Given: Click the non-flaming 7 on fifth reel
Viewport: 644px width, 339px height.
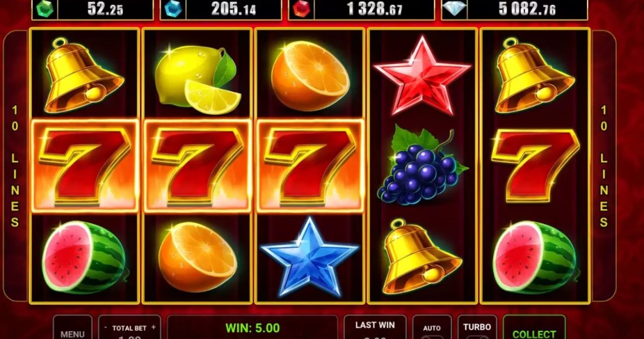Looking at the screenshot, I should (x=535, y=166).
